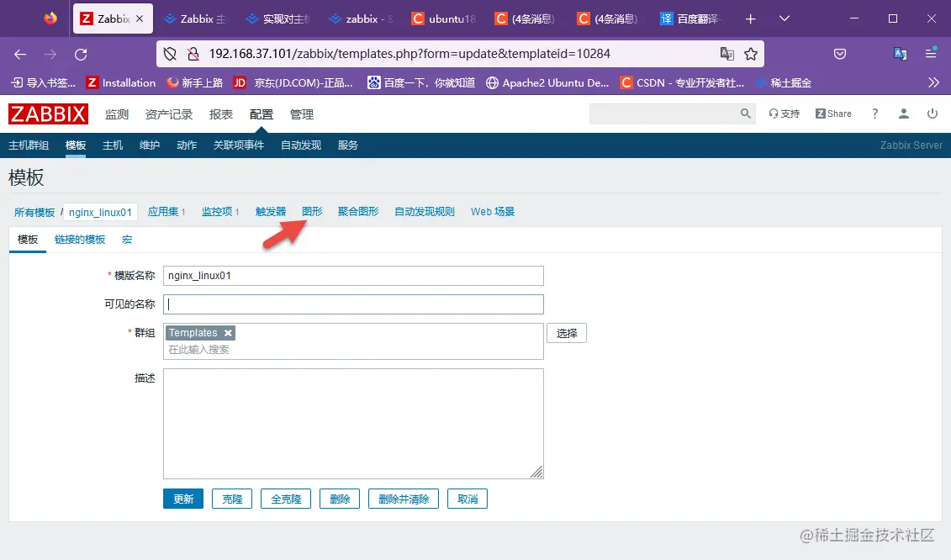The image size is (951, 560).
Task: Expand the bookmarks overflow chevron
Action: coord(933,82)
